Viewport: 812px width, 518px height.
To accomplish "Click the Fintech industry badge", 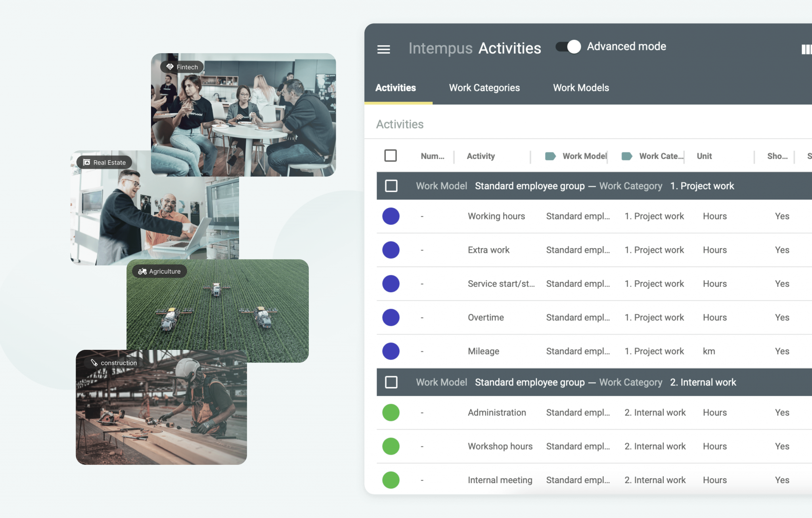I will pyautogui.click(x=182, y=67).
